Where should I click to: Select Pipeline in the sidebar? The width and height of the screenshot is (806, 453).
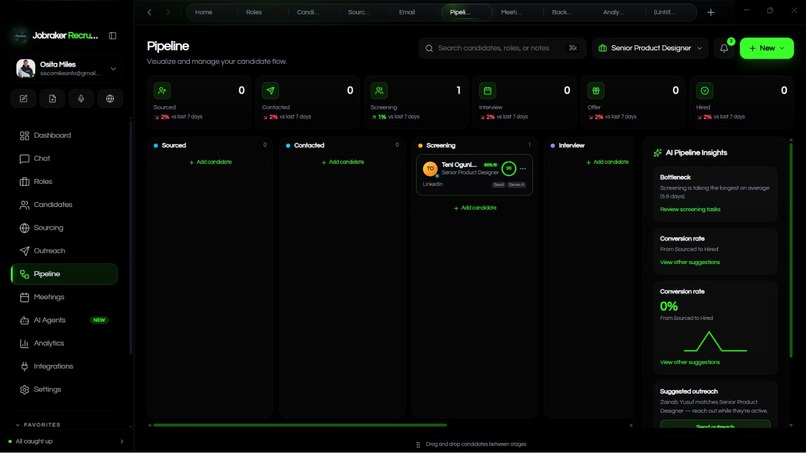pos(64,274)
